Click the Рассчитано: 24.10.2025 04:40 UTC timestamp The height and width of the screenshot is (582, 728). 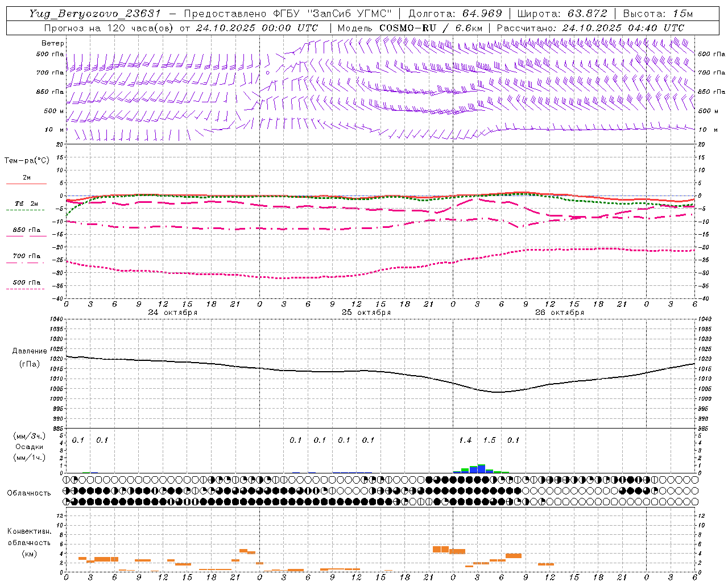[590, 28]
